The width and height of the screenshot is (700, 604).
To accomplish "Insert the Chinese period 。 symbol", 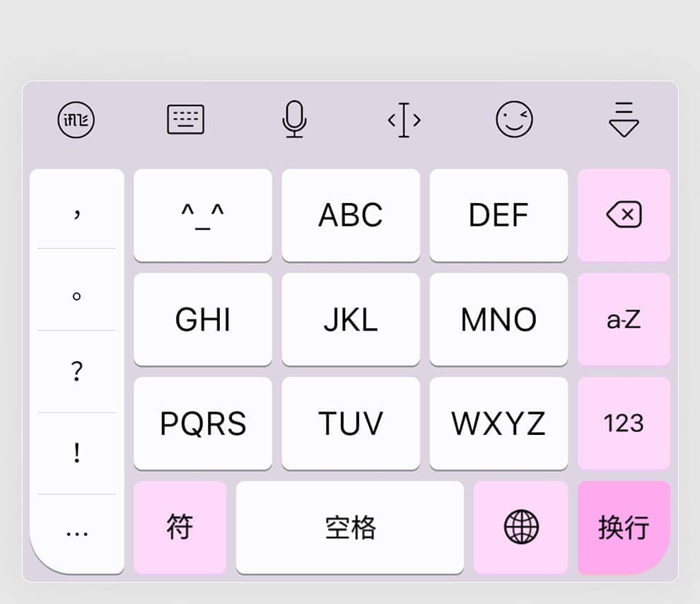I will pos(77,290).
